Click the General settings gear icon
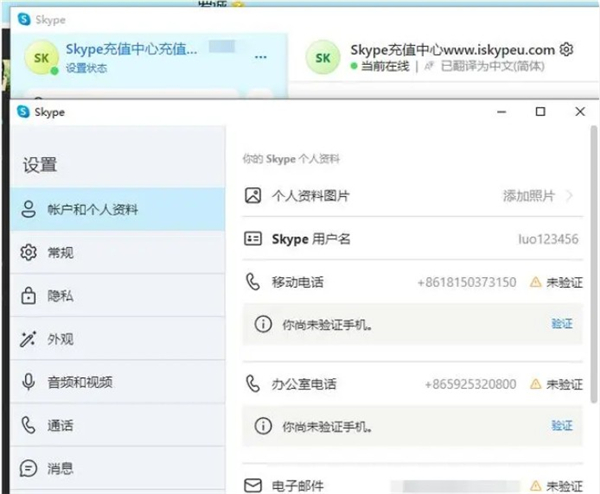This screenshot has width=600, height=494. 29,253
